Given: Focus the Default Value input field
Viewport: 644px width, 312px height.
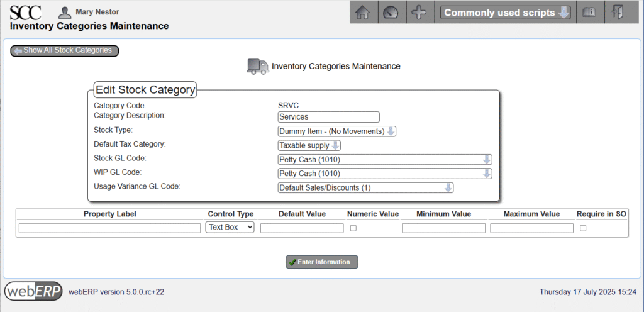Looking at the screenshot, I should coord(302,228).
